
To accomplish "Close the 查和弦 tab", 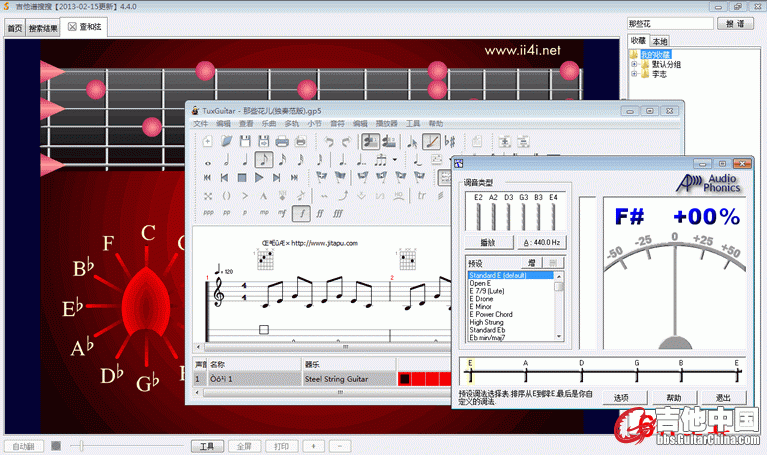I will (x=72, y=26).
